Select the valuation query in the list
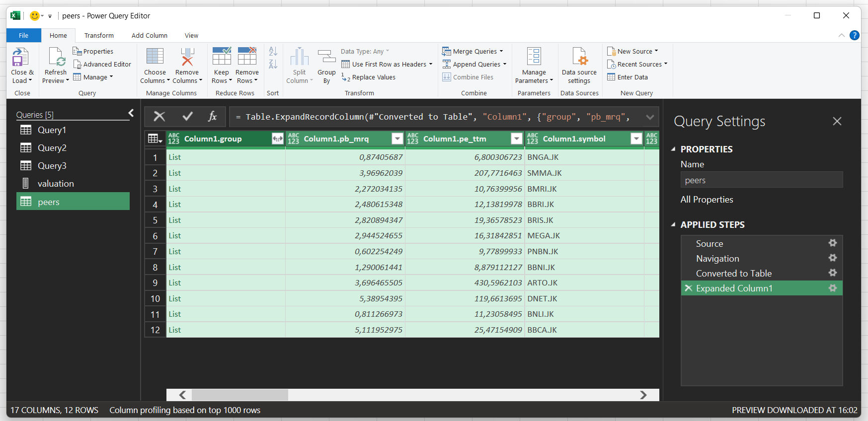The height and width of the screenshot is (421, 868). pos(56,184)
